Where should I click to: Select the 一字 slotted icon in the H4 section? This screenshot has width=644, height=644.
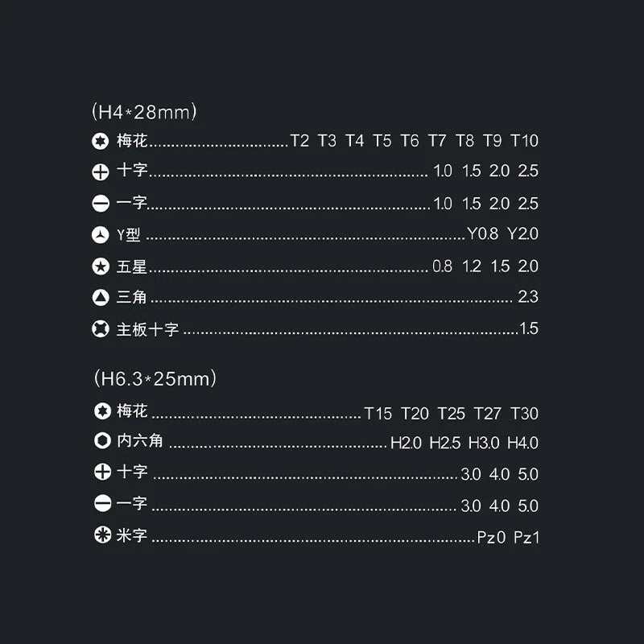coord(101,204)
